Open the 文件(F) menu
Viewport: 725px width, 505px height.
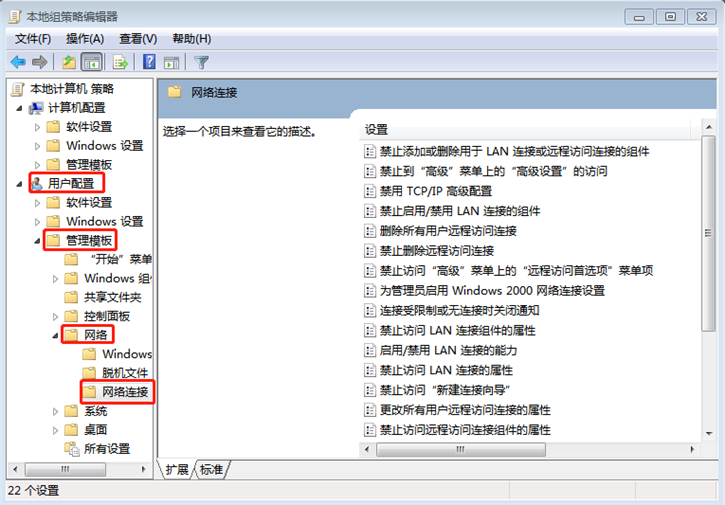(32, 38)
